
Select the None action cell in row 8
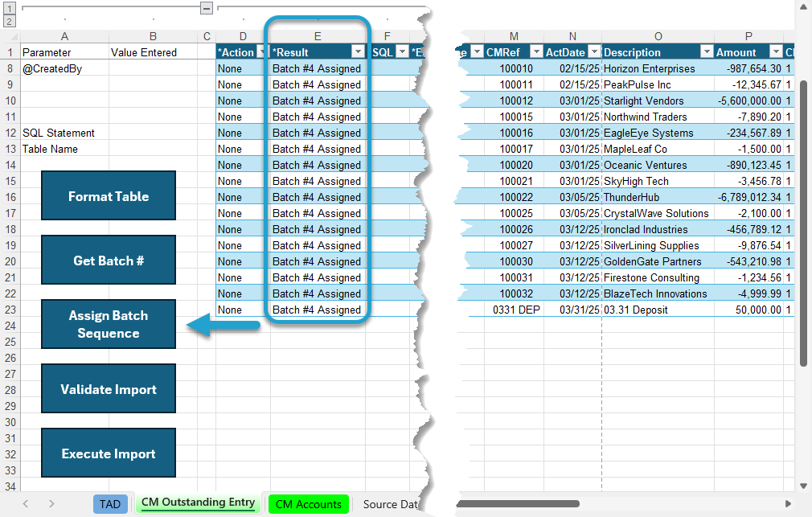pos(243,68)
